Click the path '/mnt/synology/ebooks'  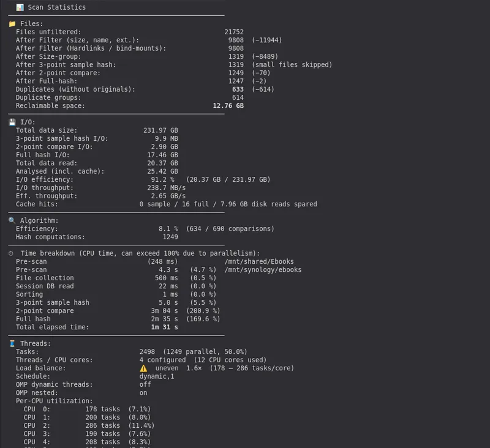[263, 270]
